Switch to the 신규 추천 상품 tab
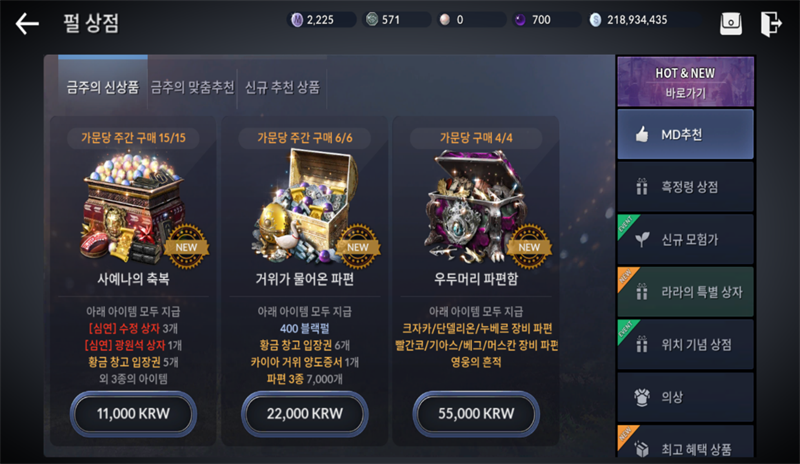The width and height of the screenshot is (800, 464). [x=282, y=87]
